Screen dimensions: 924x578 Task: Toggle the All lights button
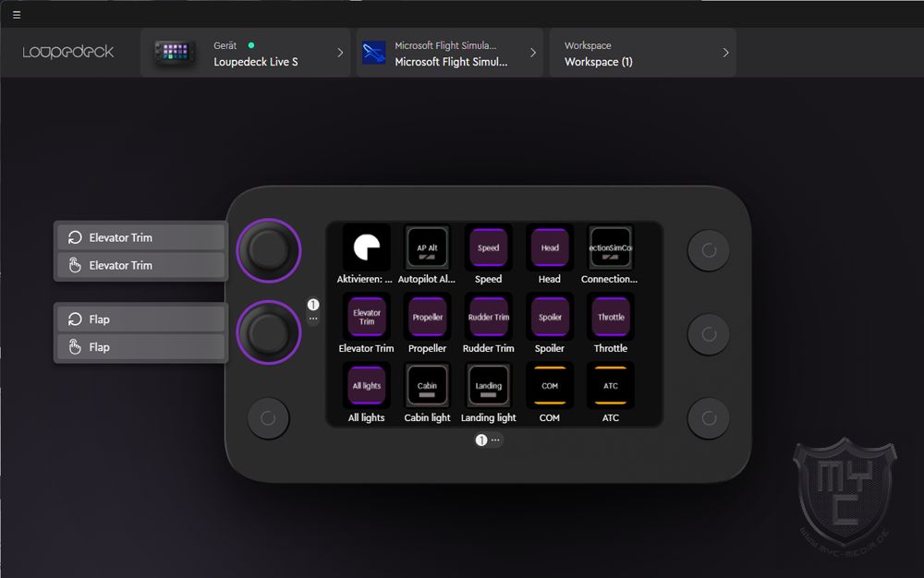pos(366,386)
